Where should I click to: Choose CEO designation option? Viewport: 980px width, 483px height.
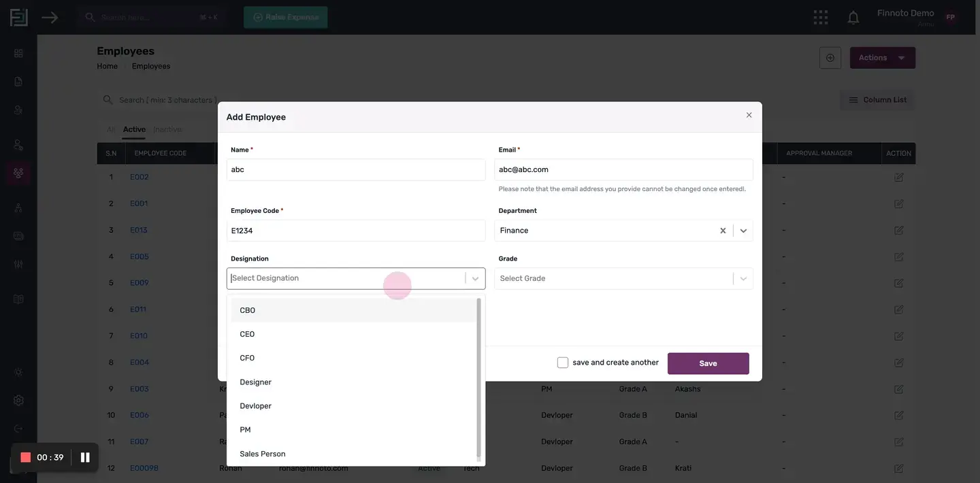click(x=354, y=334)
